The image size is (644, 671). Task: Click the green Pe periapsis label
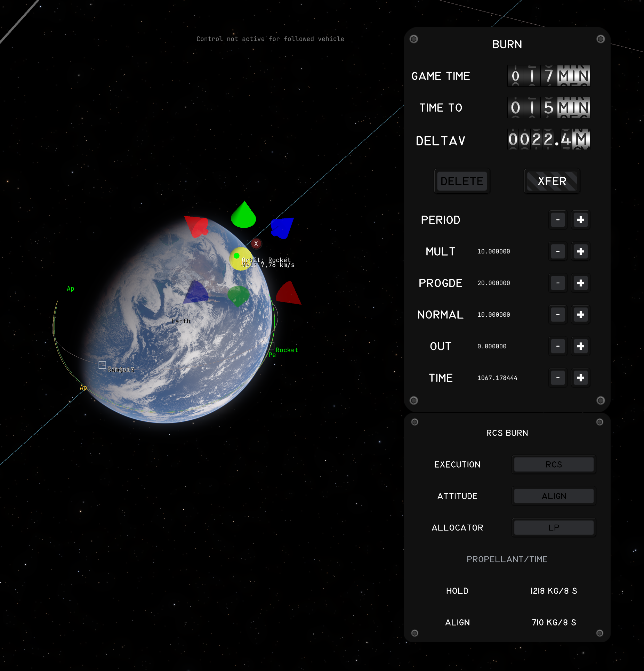click(272, 355)
